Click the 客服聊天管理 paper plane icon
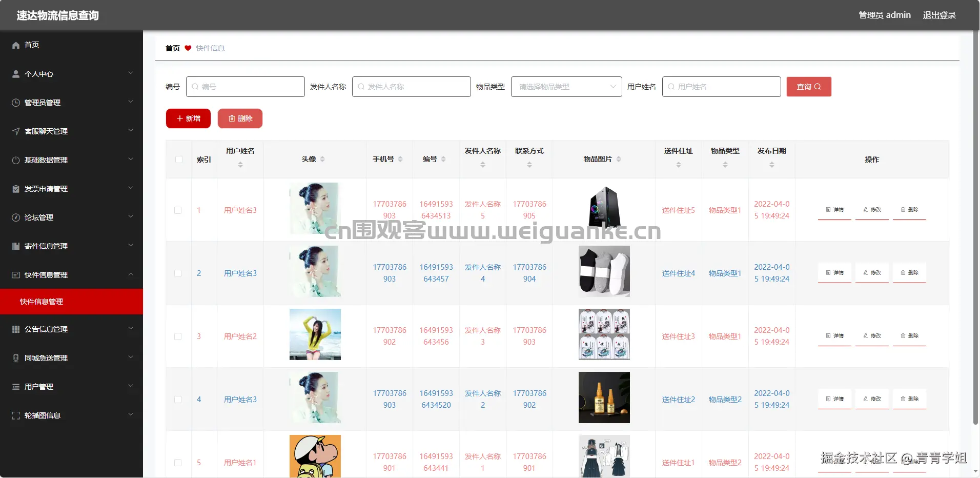980x478 pixels. [15, 131]
